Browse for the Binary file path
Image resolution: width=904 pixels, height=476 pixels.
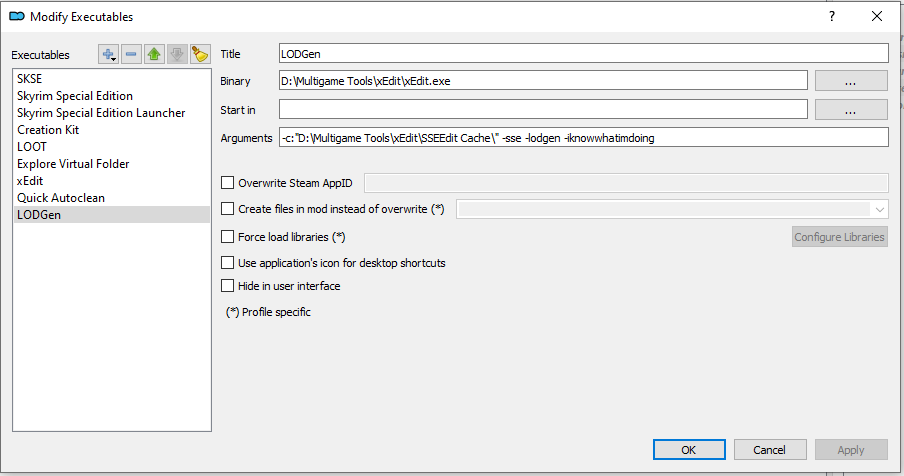click(x=851, y=81)
